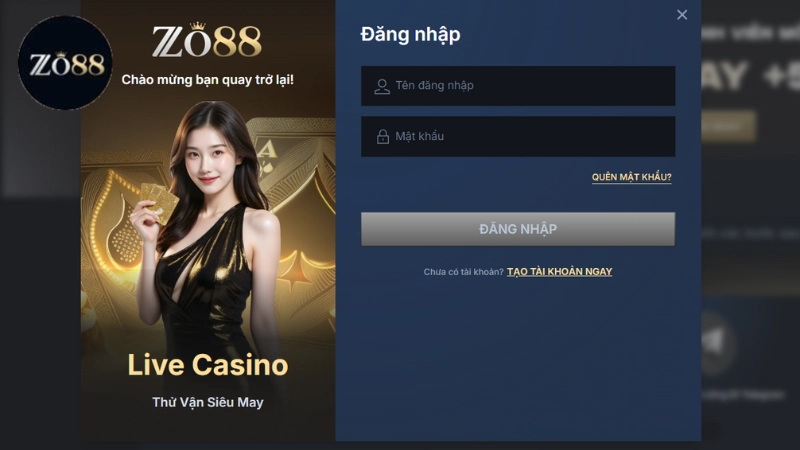Submit with the ĐĂNG NHẬP button
This screenshot has height=450, width=800.
518,229
